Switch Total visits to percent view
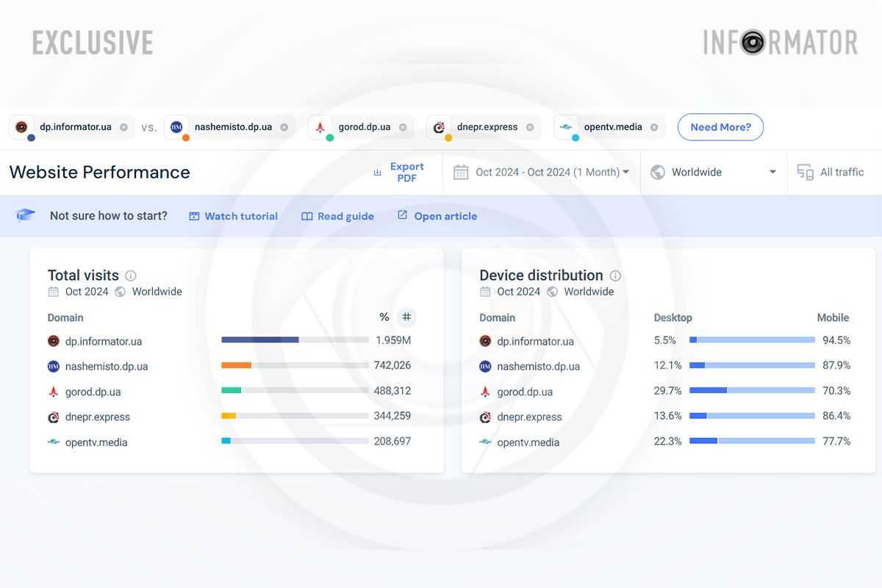882x588 pixels. tap(384, 318)
